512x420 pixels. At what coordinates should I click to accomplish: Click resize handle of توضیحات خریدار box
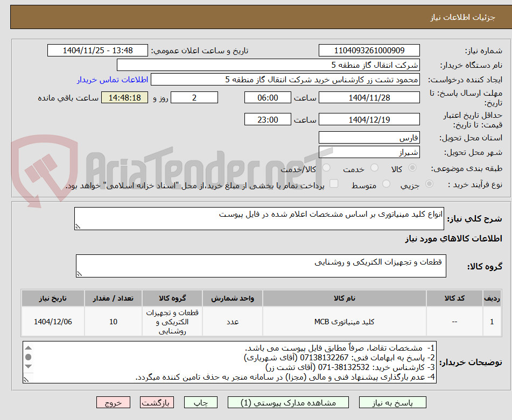(26, 380)
